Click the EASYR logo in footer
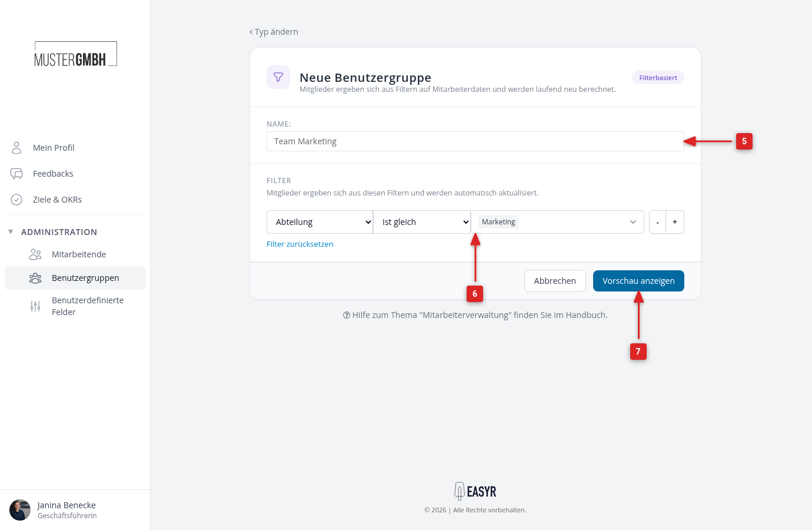This screenshot has width=812, height=530. 475,491
